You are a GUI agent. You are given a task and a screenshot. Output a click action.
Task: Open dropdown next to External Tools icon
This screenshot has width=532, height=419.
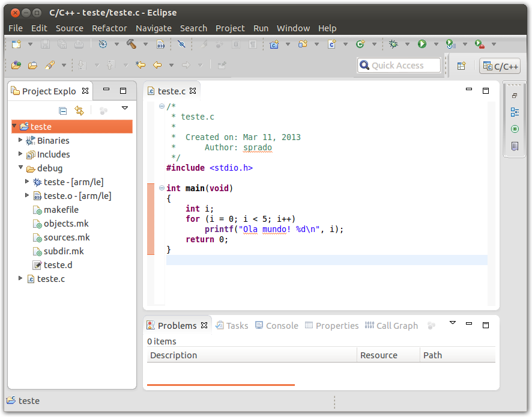[494, 44]
